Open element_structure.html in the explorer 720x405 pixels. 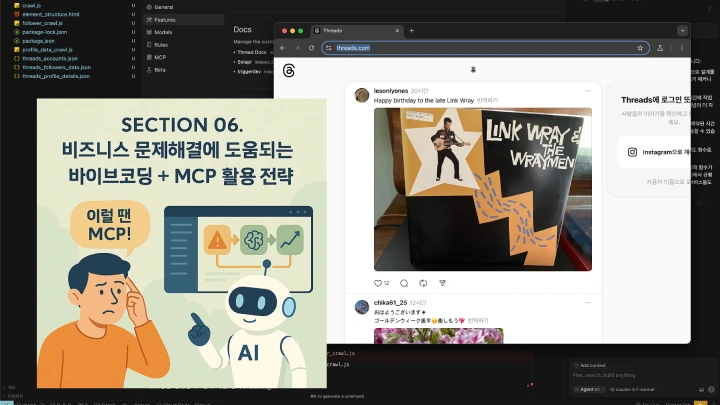coord(51,14)
